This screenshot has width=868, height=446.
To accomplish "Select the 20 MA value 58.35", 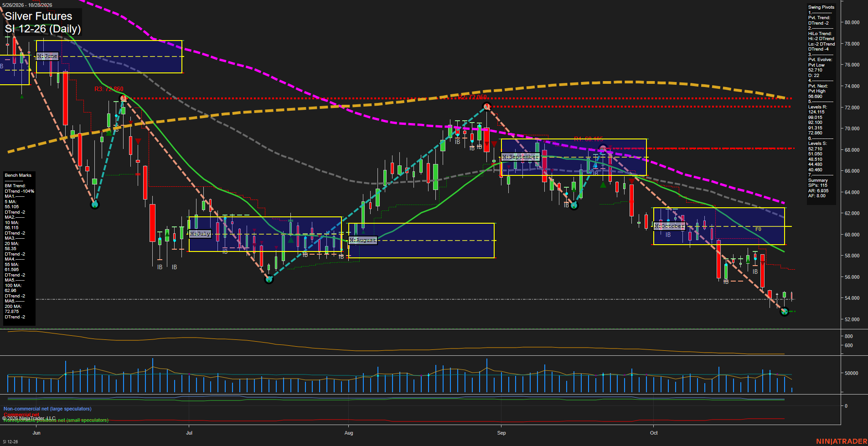I will 10,249.
